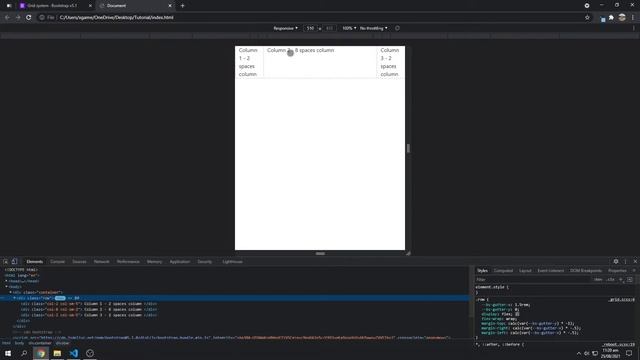Open the No throttling dropdown
This screenshot has height=360, width=640.
click(373, 28)
